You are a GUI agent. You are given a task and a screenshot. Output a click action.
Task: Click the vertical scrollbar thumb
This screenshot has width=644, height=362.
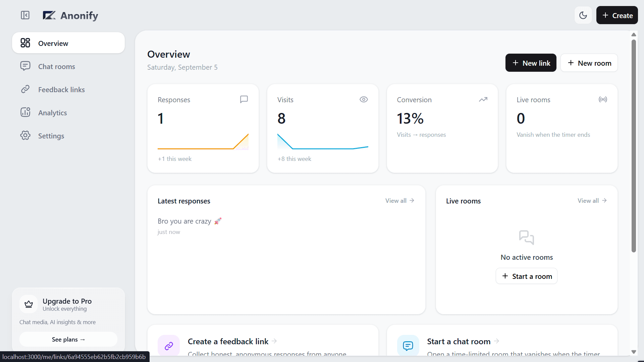click(x=634, y=146)
